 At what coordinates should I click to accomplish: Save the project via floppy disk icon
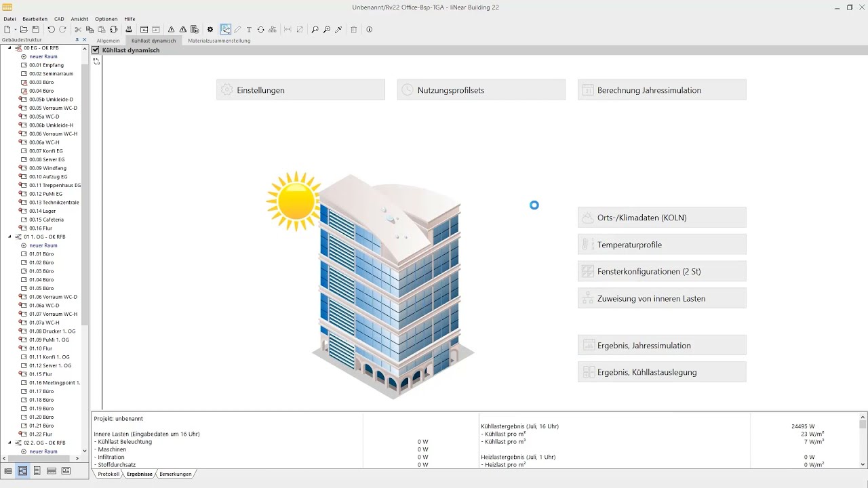(35, 30)
